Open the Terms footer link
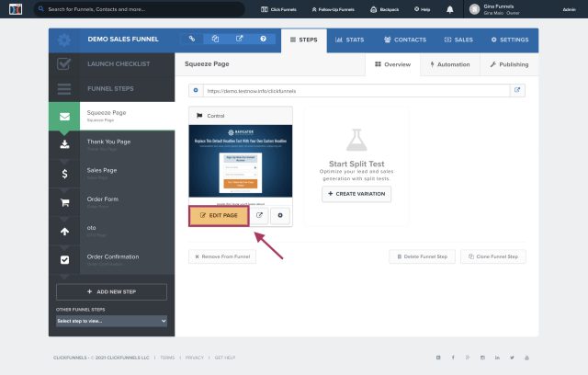This screenshot has height=375, width=588. click(167, 358)
